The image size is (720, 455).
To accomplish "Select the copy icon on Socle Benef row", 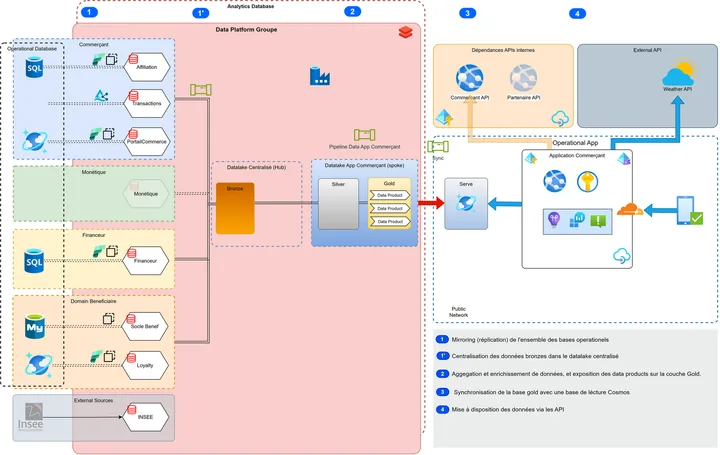I will coord(109,318).
